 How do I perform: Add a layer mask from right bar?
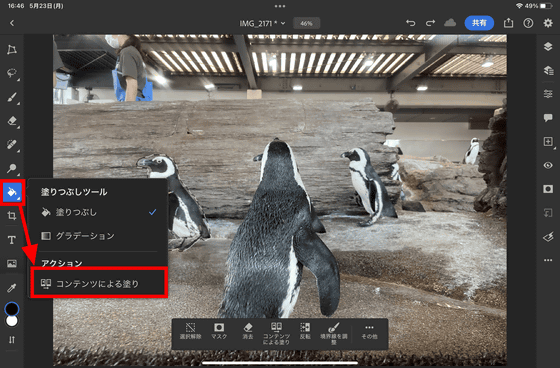pyautogui.click(x=548, y=189)
